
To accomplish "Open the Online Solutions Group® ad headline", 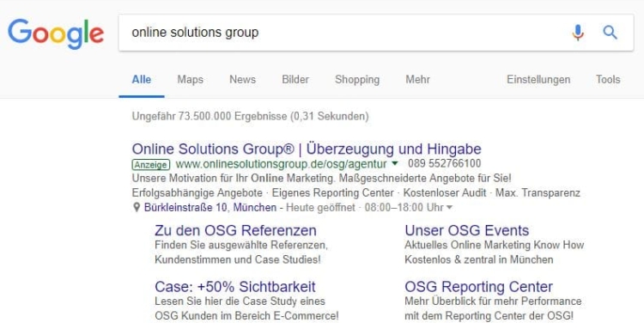I will (307, 149).
